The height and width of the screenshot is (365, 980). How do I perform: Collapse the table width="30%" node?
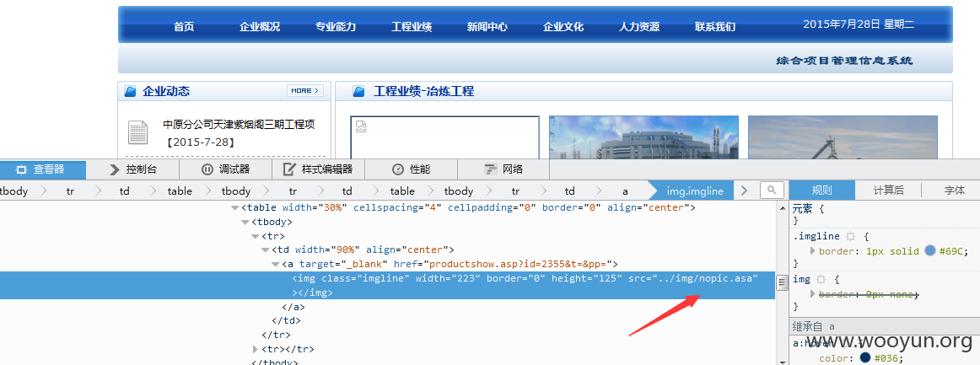pyautogui.click(x=235, y=208)
